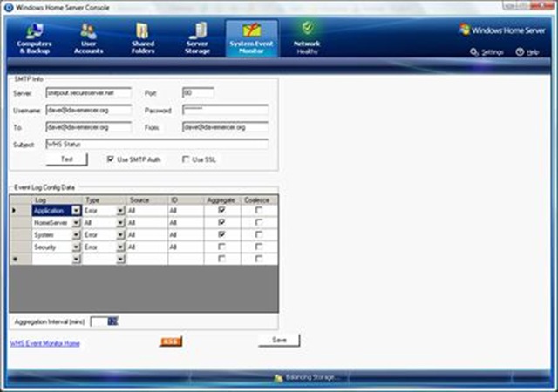This screenshot has width=558, height=392.
Task: Click the Username input field
Action: [x=89, y=110]
